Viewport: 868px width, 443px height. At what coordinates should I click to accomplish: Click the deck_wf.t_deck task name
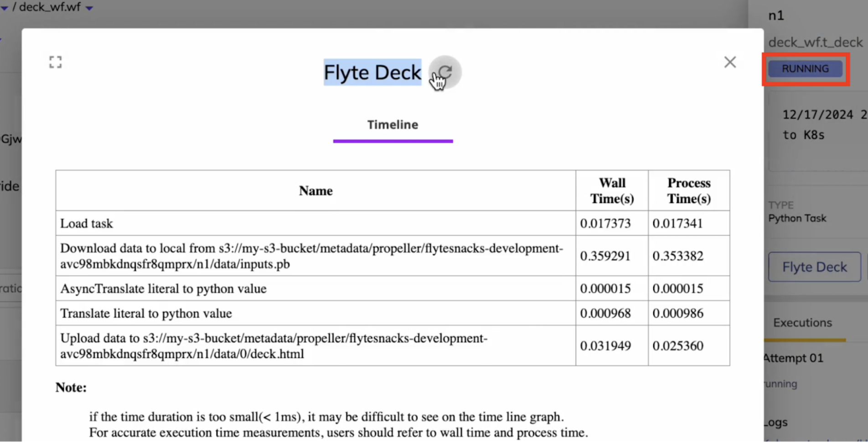click(816, 42)
